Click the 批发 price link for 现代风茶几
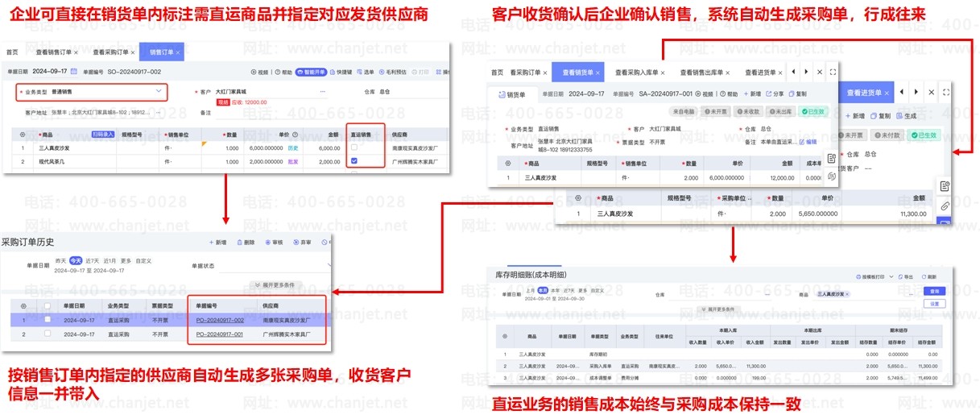The image size is (980, 419). [293, 161]
